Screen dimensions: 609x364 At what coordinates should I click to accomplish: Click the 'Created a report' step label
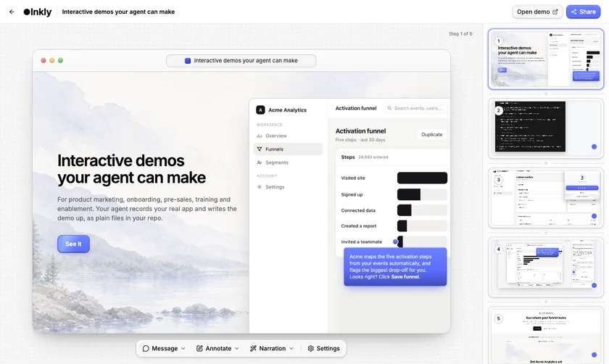coord(358,226)
